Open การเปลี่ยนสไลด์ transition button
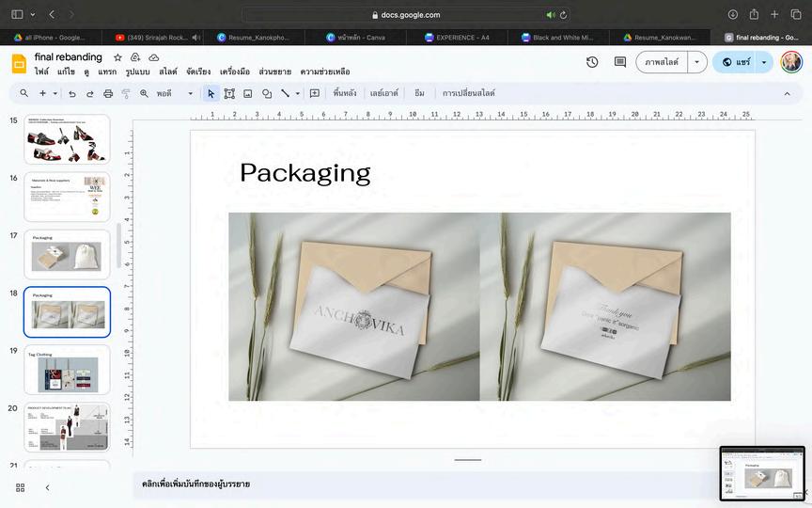Image resolution: width=812 pixels, height=508 pixels. pos(469,93)
